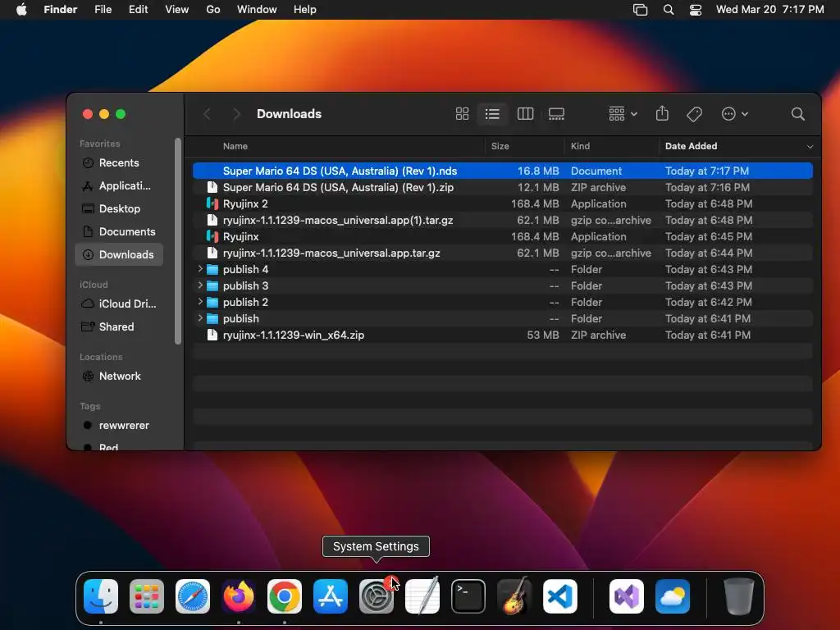
Task: Select ryujinx universal.app(1).tar.gz file
Action: point(503,220)
